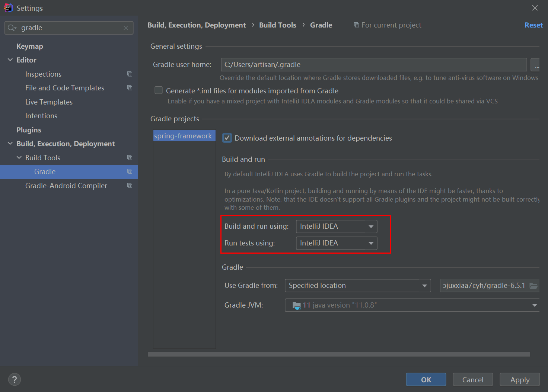Open the Run tests using dropdown
This screenshot has height=392, width=548.
(337, 243)
